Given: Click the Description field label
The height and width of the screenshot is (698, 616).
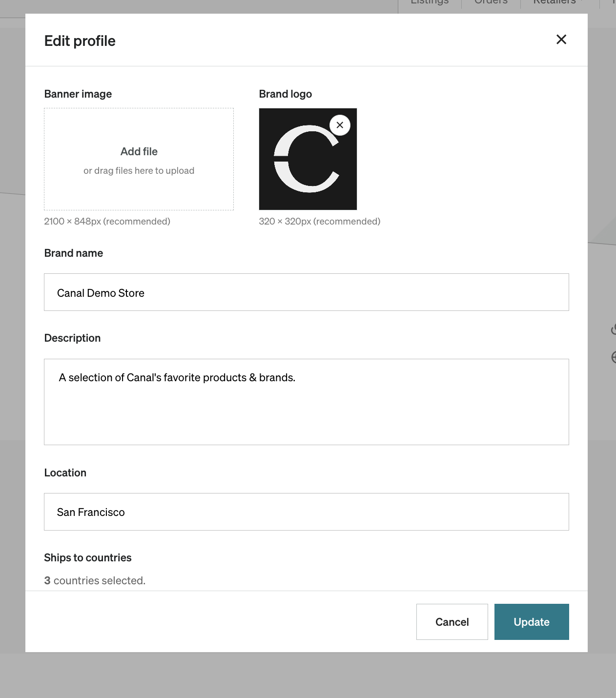Looking at the screenshot, I should tap(72, 338).
